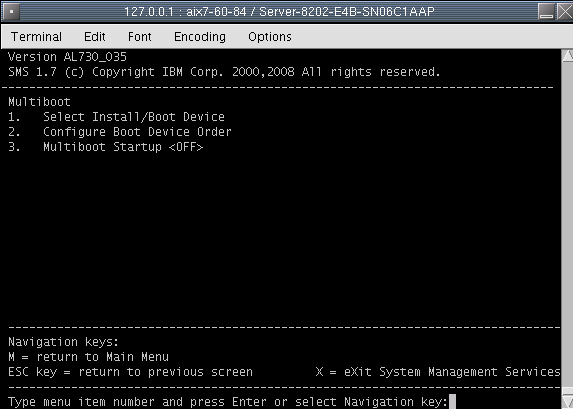This screenshot has height=409, width=573.
Task: Open the Options menu
Action: (270, 37)
